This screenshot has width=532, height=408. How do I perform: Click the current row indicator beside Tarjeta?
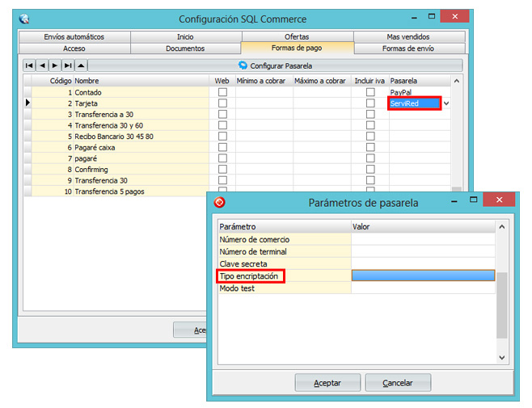click(27, 103)
